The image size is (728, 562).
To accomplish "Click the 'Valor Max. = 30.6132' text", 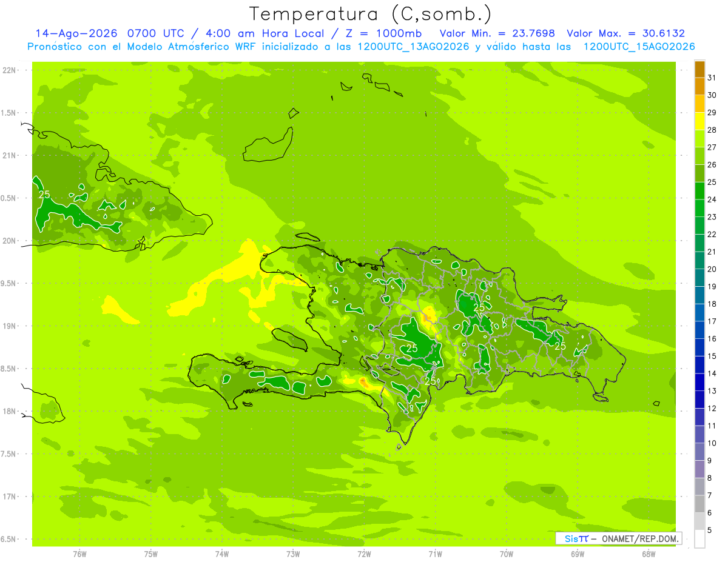I will tap(625, 33).
